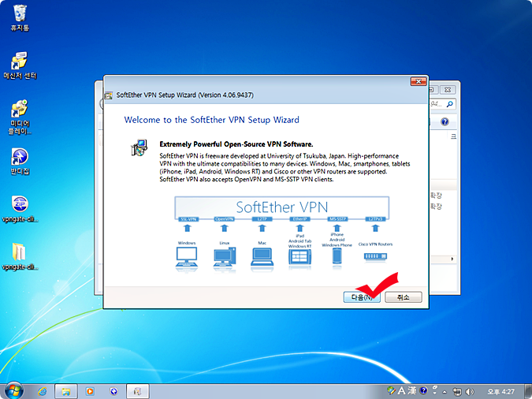Click search magnifier in background Explorer window
Screen dimensions: 532x399
[449, 104]
